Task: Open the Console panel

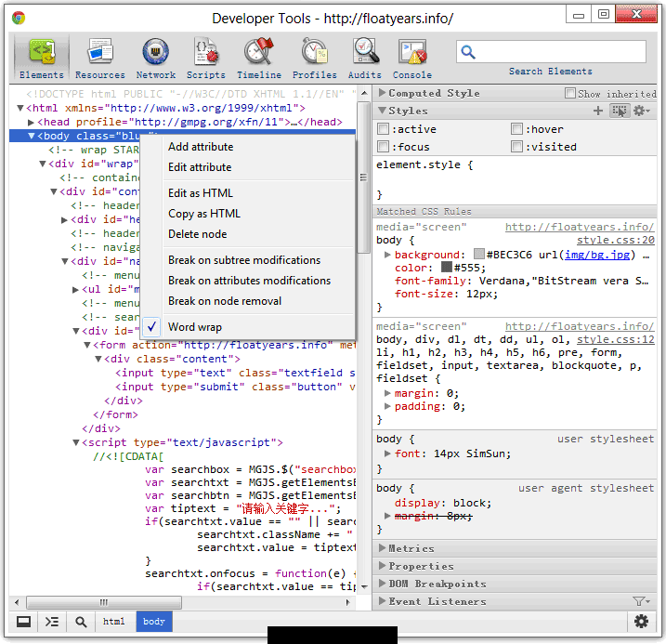Action: pyautogui.click(x=412, y=58)
